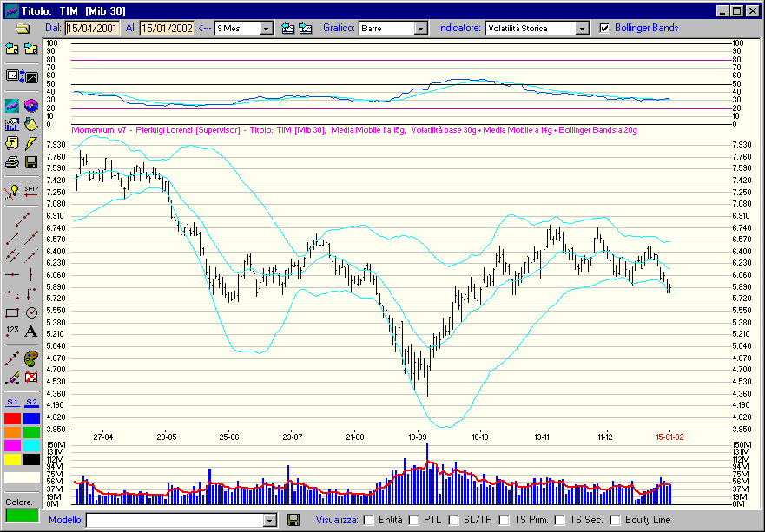This screenshot has height=532, width=765.
Task: Select the eraser tool
Action: (12, 378)
